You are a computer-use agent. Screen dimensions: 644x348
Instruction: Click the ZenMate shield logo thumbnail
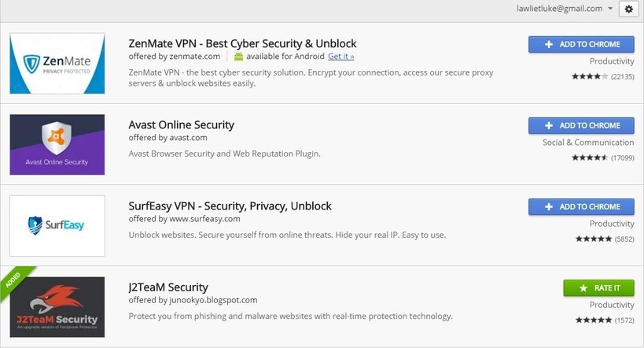(57, 63)
